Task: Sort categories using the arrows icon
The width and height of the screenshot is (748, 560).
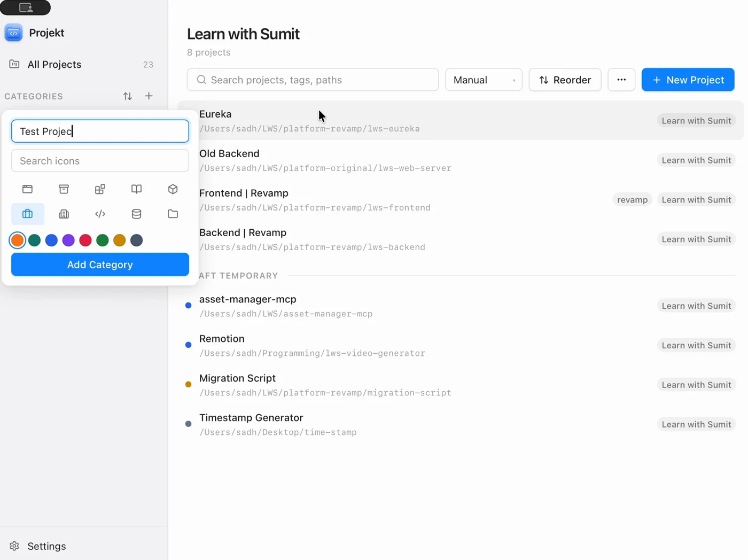Action: pyautogui.click(x=127, y=96)
